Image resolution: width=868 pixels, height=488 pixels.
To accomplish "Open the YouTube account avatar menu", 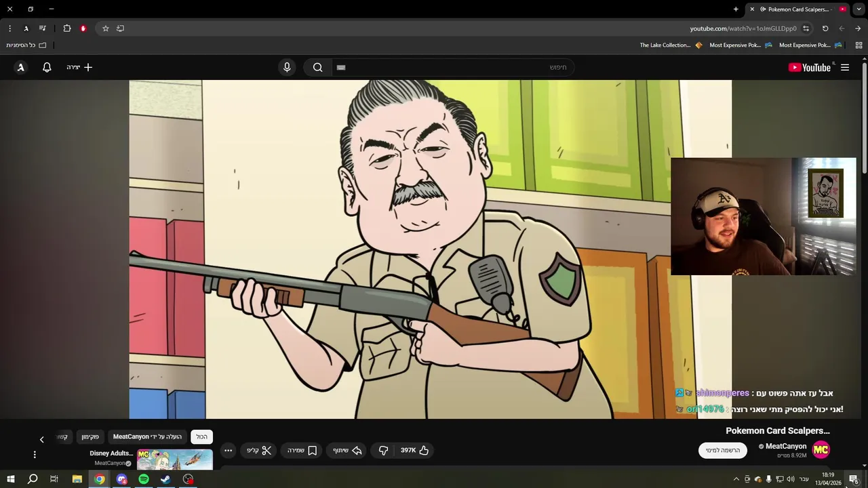I will coord(20,67).
